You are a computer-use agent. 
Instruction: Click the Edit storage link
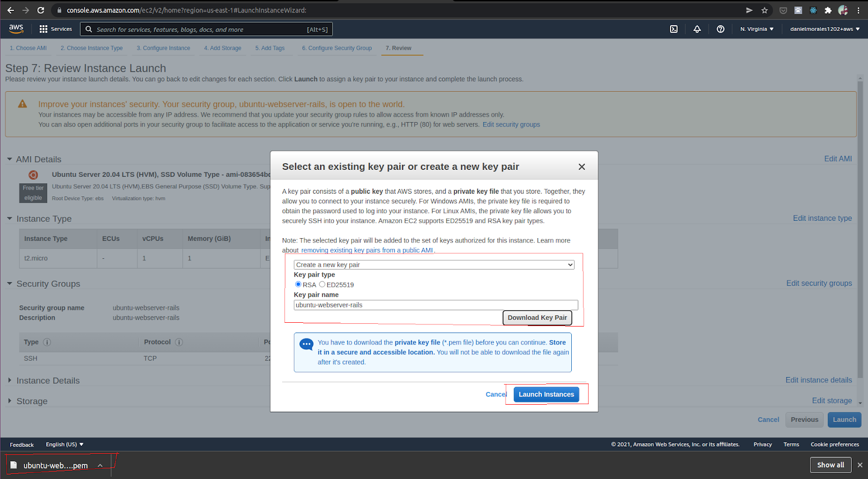(832, 400)
